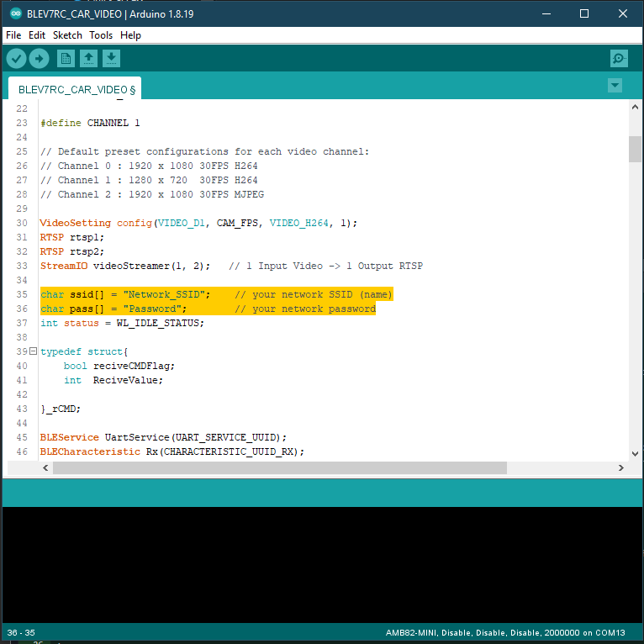Collapse the typedef struct code fold
This screenshot has height=644, width=644.
click(x=33, y=351)
